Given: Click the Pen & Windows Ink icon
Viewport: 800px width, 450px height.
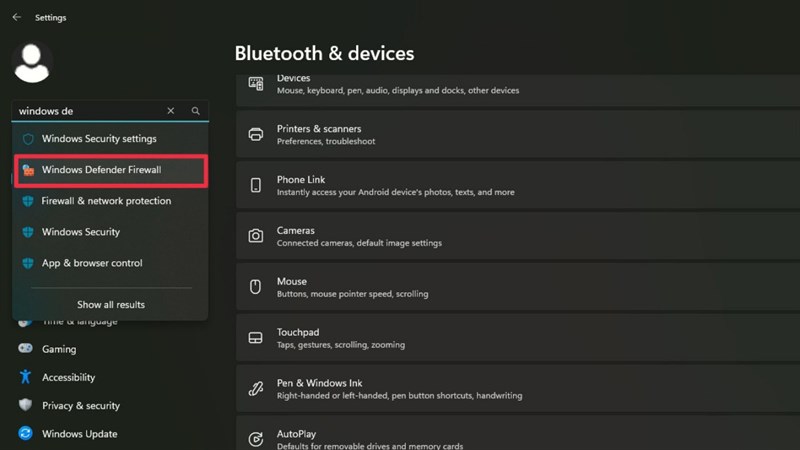Looking at the screenshot, I should point(256,389).
